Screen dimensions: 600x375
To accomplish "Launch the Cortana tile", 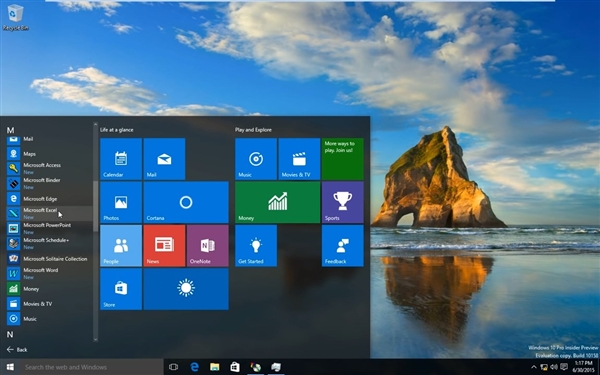I will (x=186, y=202).
